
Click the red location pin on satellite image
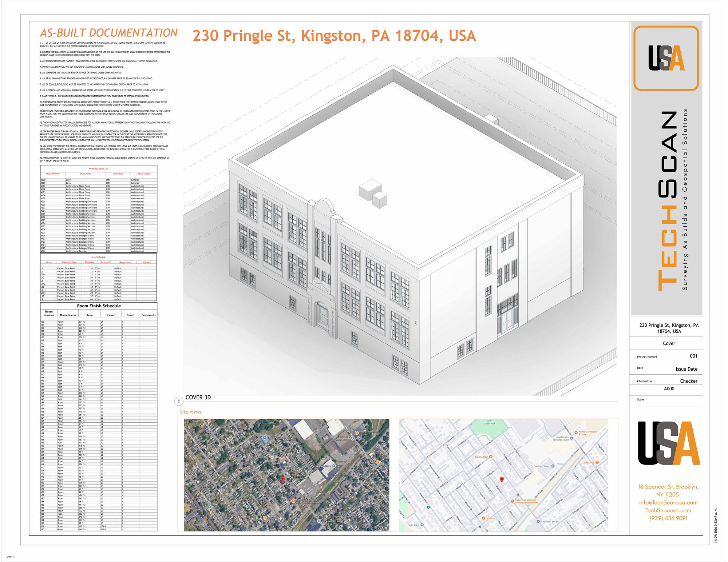pos(283,479)
